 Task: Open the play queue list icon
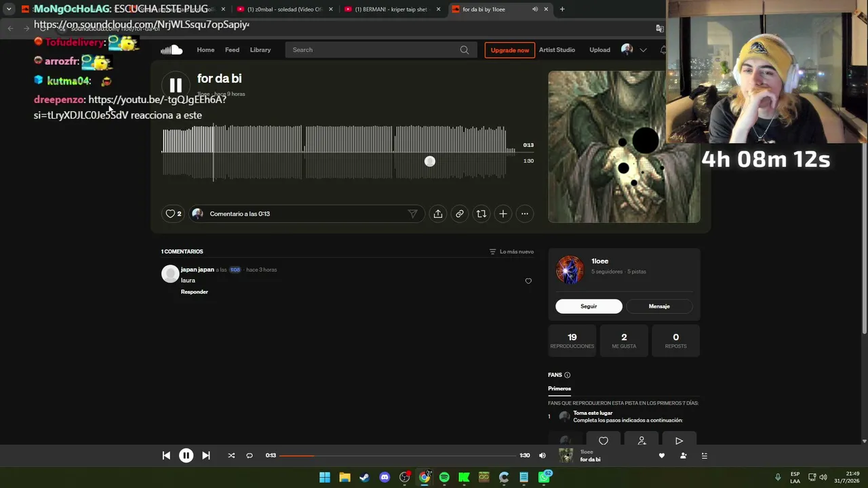[705, 455]
